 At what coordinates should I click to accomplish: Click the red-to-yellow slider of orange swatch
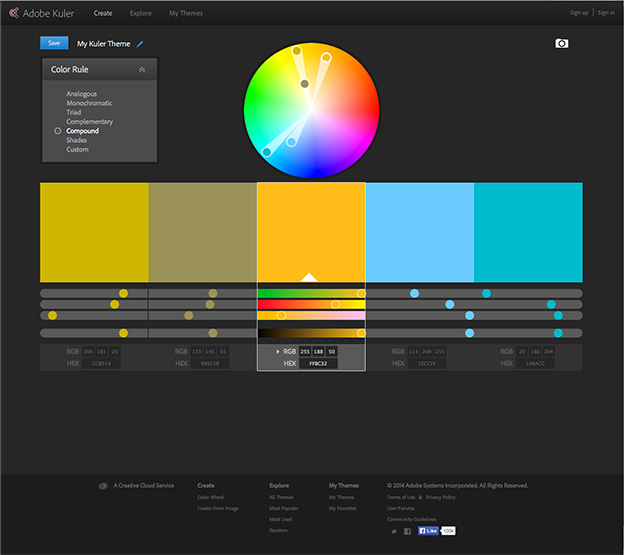click(311, 305)
